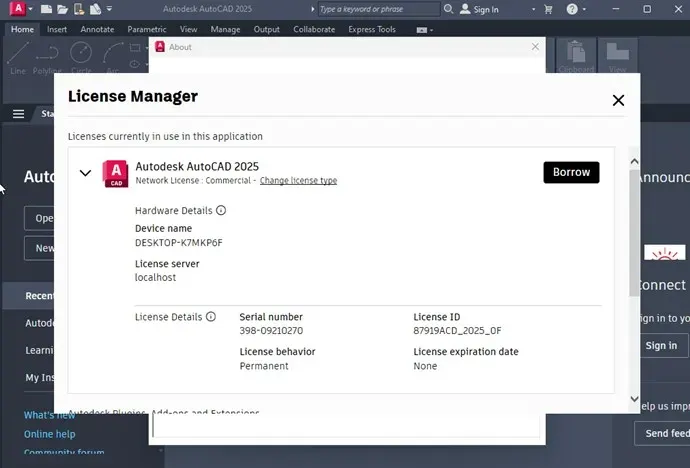This screenshot has width=690, height=468.
Task: Collapse the Autodesk AutoCAD 2025 license entry chevron
Action: click(85, 173)
